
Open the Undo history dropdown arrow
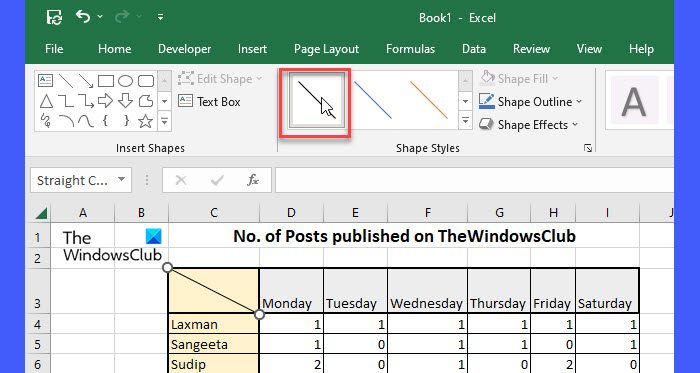(x=100, y=17)
